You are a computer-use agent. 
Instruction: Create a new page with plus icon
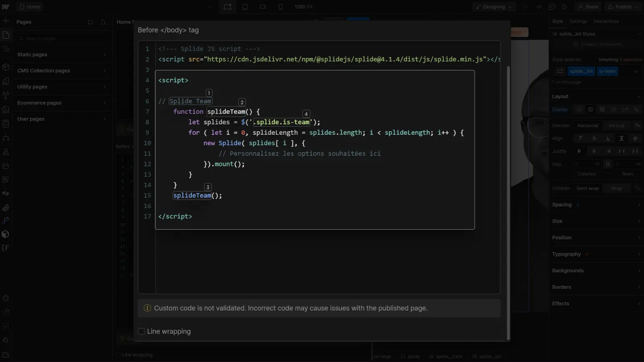[x=103, y=22]
